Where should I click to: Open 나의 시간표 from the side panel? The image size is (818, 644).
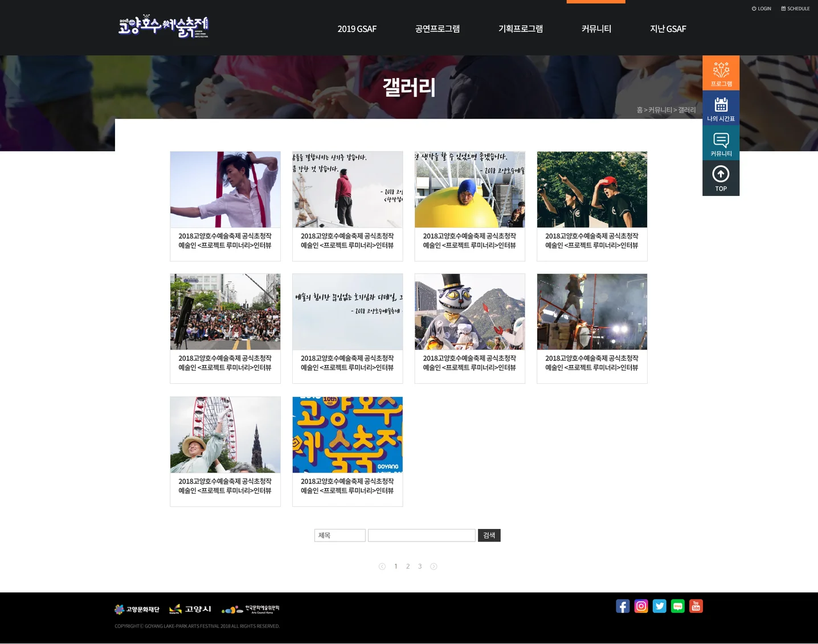pos(721,108)
